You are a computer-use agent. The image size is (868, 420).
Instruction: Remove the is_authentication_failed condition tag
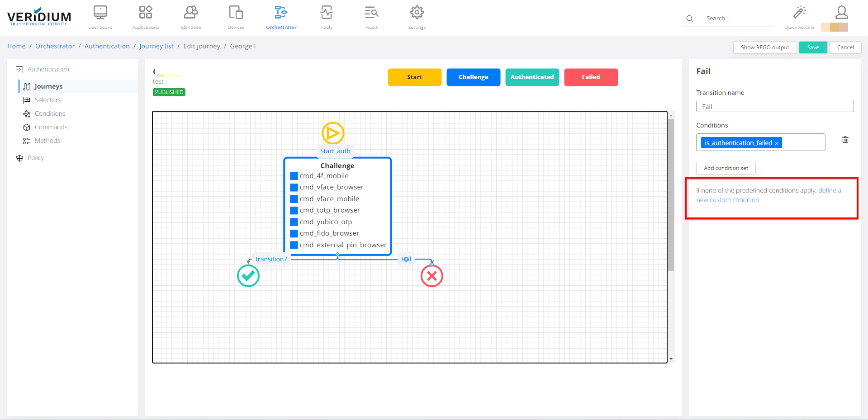point(777,143)
